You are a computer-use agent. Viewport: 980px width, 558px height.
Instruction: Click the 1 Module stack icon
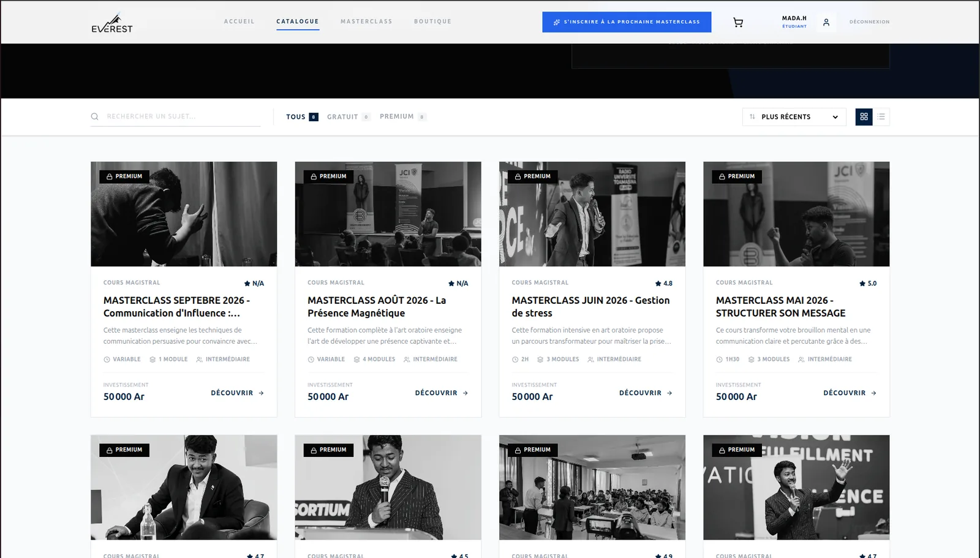[x=153, y=360]
